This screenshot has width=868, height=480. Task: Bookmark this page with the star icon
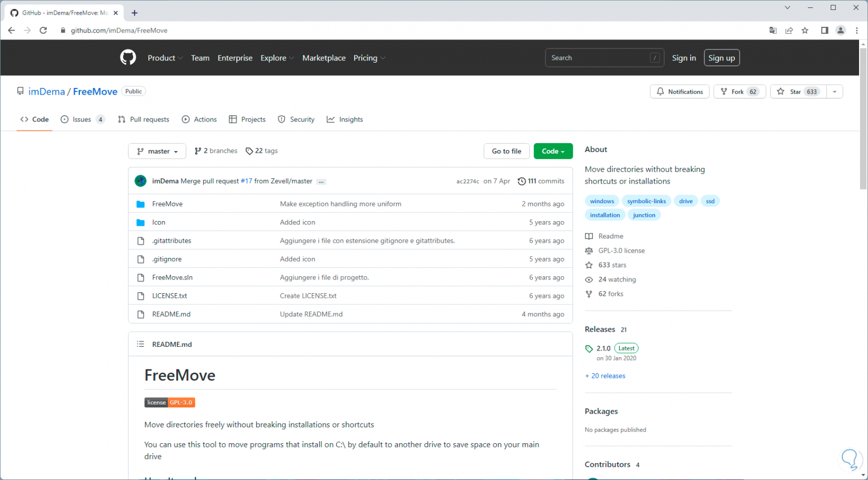(x=805, y=31)
